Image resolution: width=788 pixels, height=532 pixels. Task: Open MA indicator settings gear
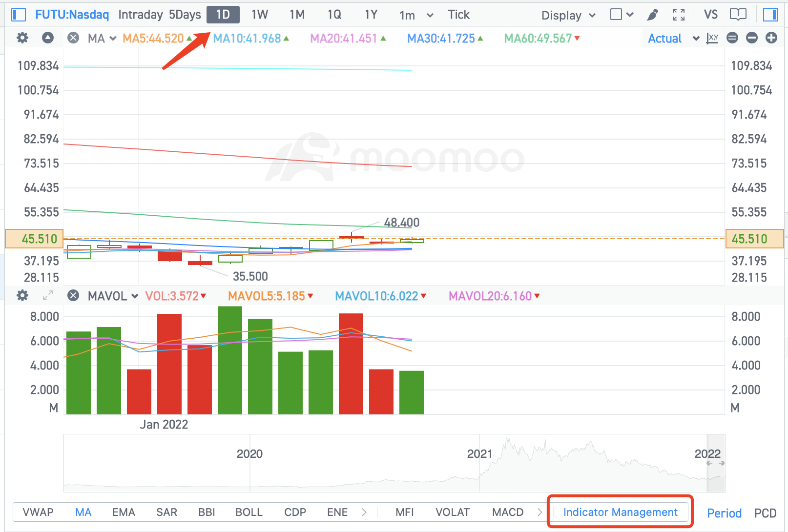click(22, 38)
